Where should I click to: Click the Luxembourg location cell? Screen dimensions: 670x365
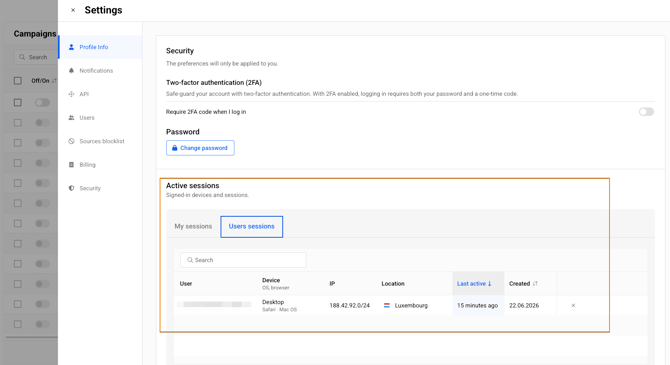point(411,306)
